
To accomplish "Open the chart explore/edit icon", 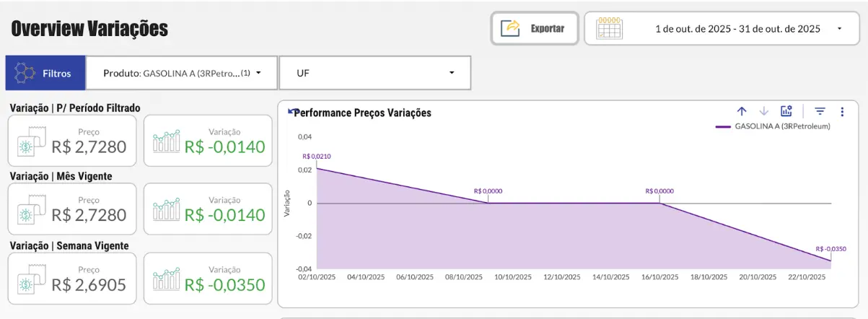I will 786,111.
